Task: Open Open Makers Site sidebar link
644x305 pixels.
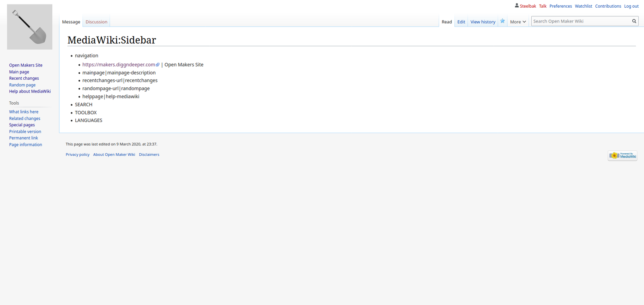Action: [26, 65]
